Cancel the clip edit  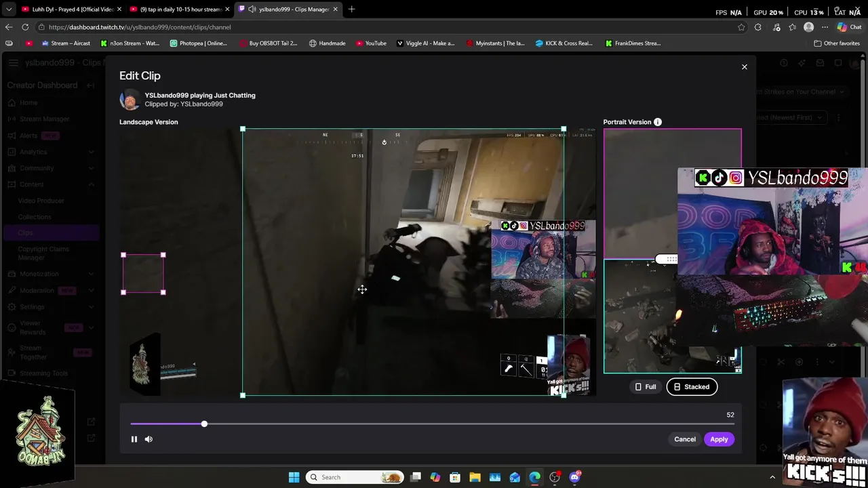pyautogui.click(x=685, y=439)
